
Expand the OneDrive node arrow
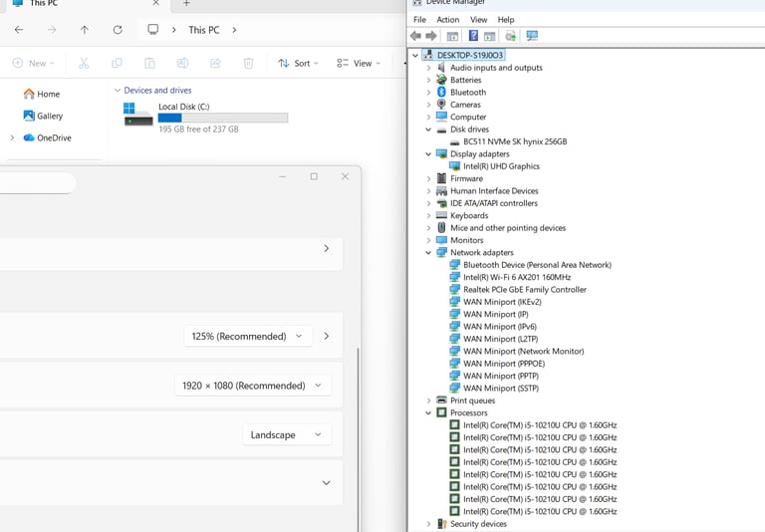coord(12,138)
